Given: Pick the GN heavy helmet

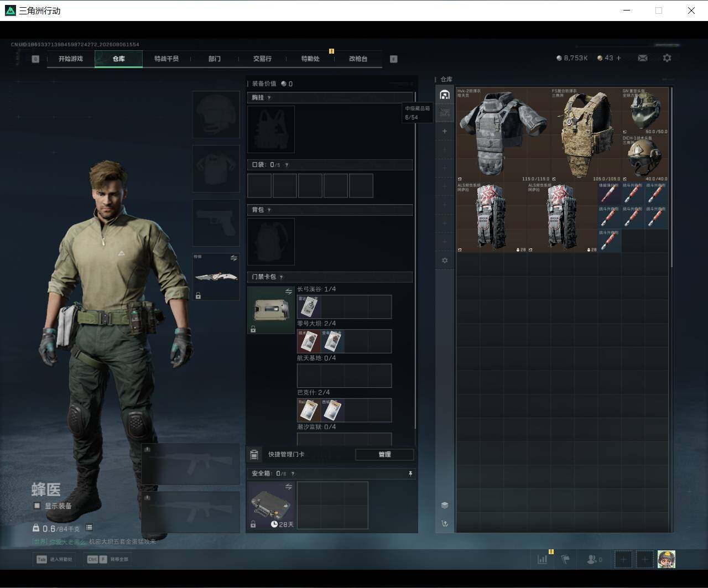Looking at the screenshot, I should (645, 111).
